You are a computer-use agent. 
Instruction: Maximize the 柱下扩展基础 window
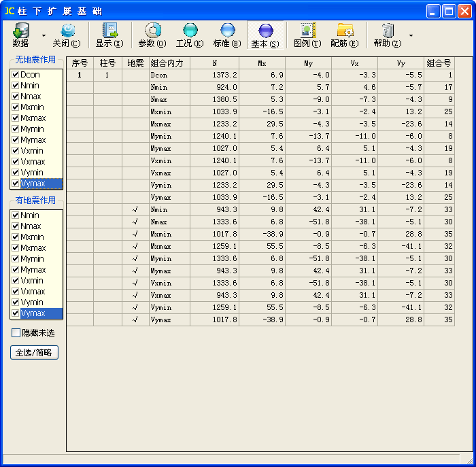coord(449,12)
